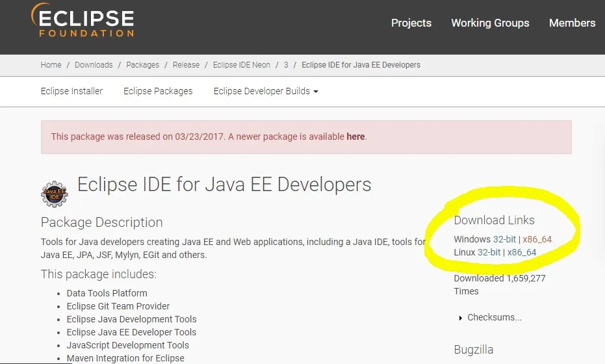Click the Maven Integration for Eclipse item
The image size is (605, 364).
(125, 358)
